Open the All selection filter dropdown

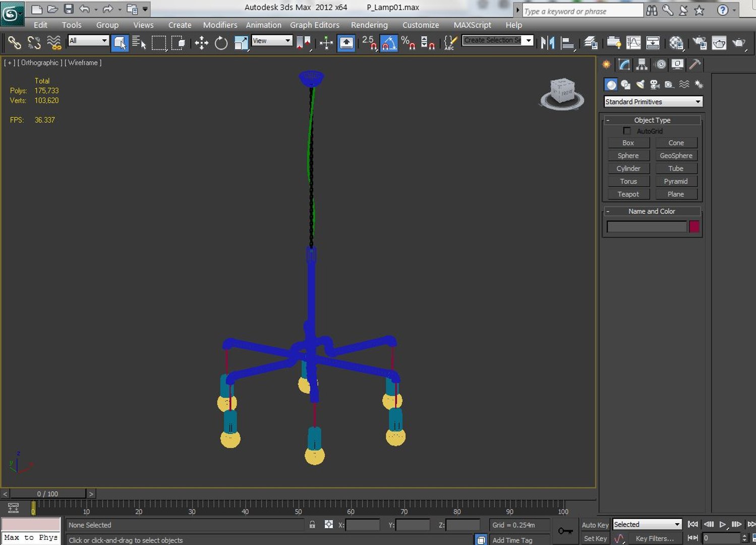coord(88,40)
